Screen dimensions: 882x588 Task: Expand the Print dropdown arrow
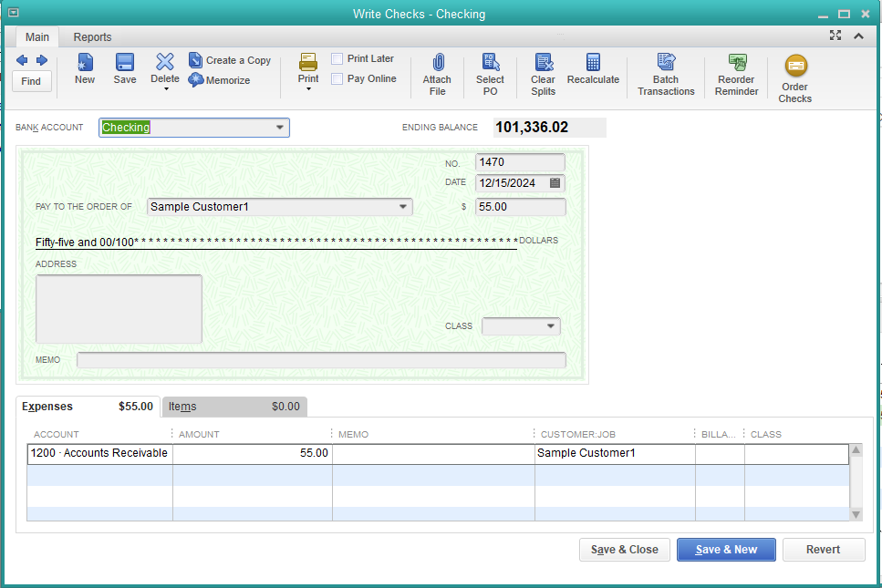click(x=308, y=88)
